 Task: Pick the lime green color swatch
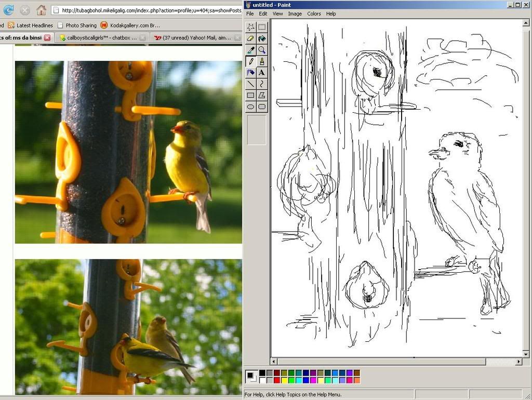click(x=291, y=380)
